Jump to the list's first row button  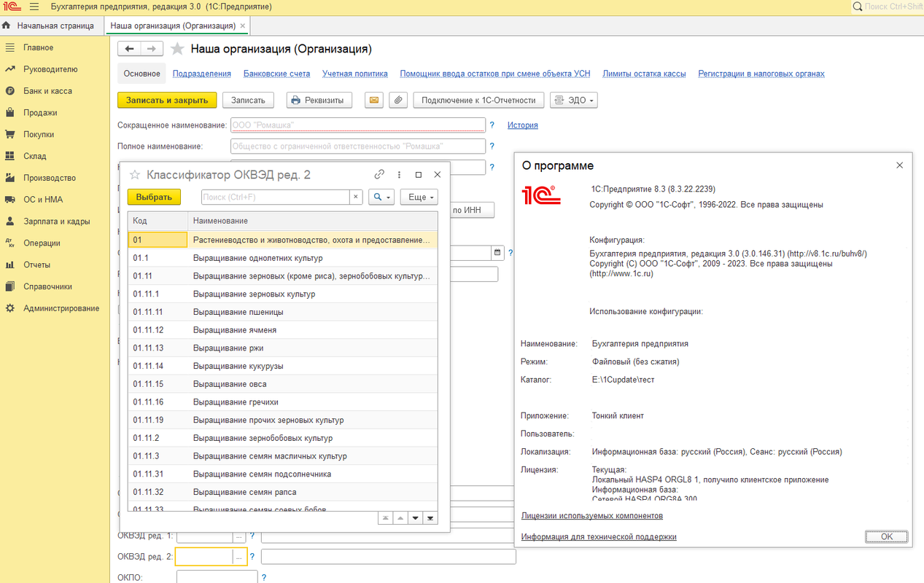click(x=386, y=518)
